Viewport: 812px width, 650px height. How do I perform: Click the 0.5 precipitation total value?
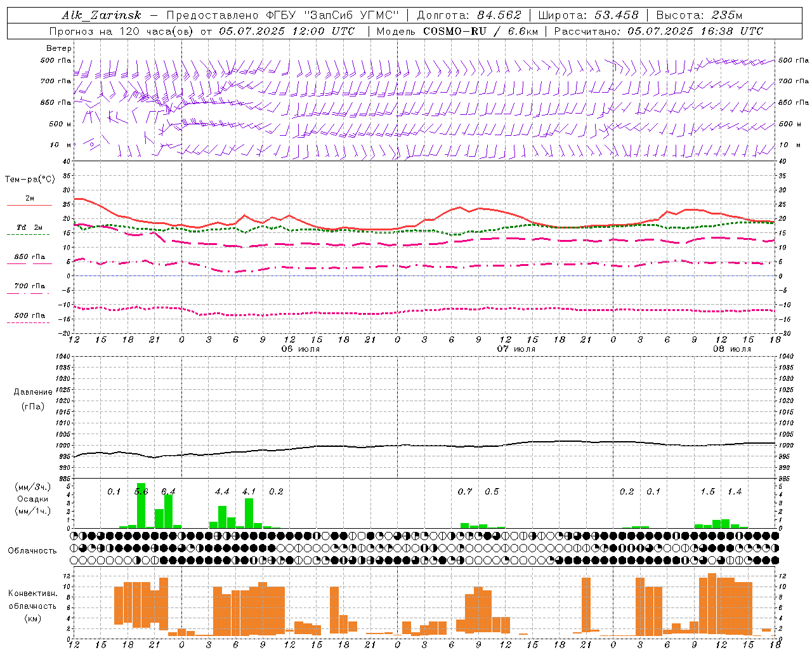(492, 491)
